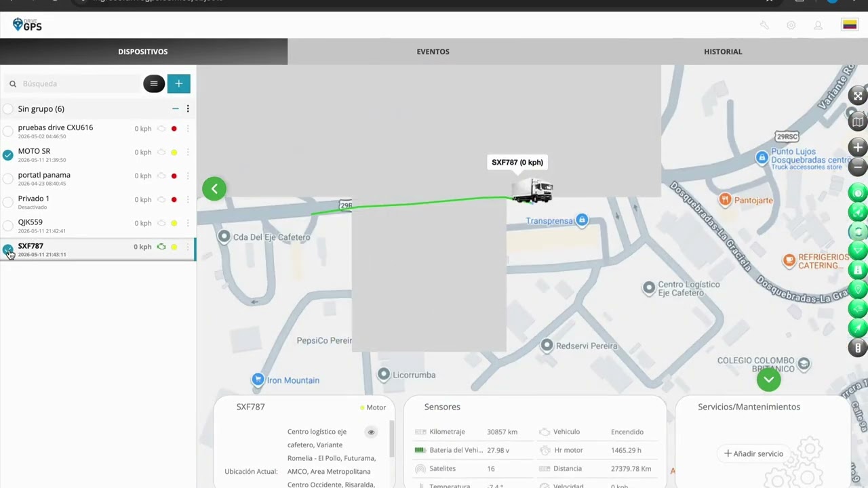Open the language flag selector

pos(850,25)
